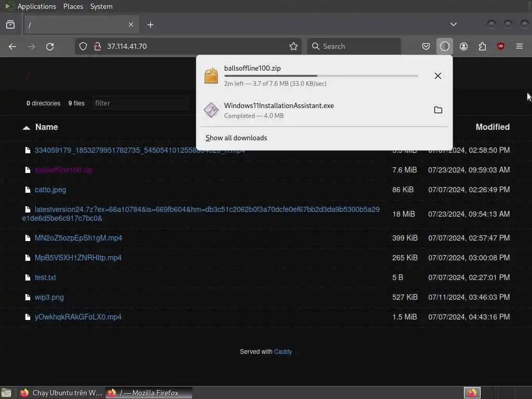The width and height of the screenshot is (532, 399).
Task: Open the tracking protection shield icon
Action: (x=83, y=46)
